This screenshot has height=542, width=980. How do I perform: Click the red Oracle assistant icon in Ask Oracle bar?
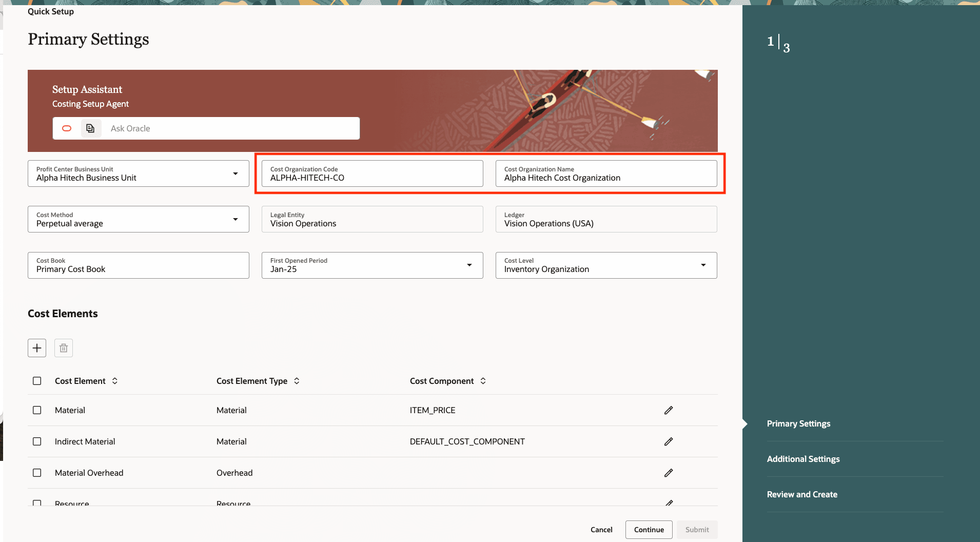click(x=67, y=128)
